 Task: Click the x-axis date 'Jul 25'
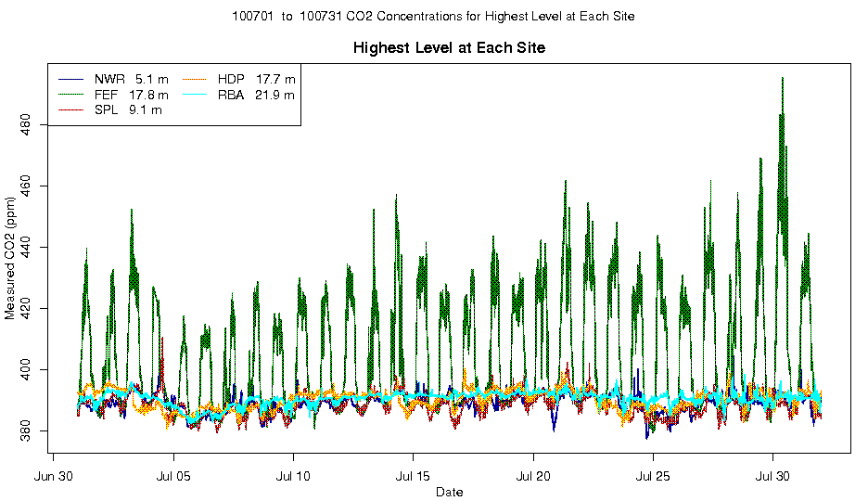coord(653,476)
